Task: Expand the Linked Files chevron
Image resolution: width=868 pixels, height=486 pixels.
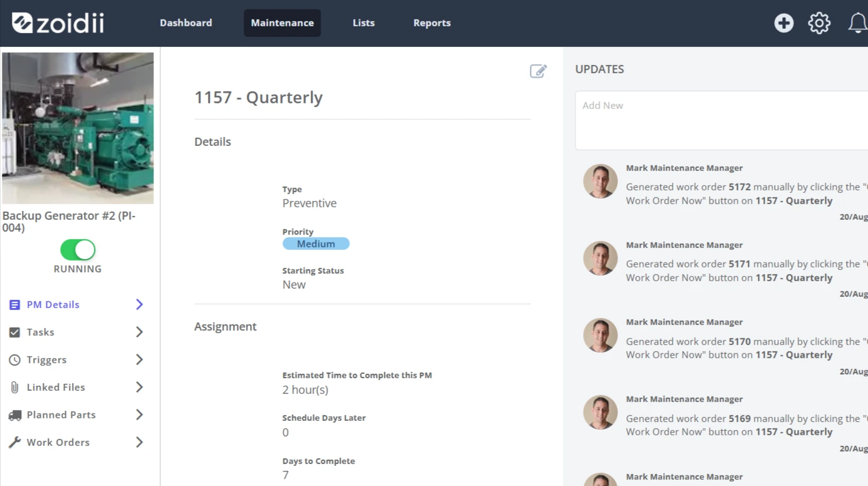Action: [139, 387]
